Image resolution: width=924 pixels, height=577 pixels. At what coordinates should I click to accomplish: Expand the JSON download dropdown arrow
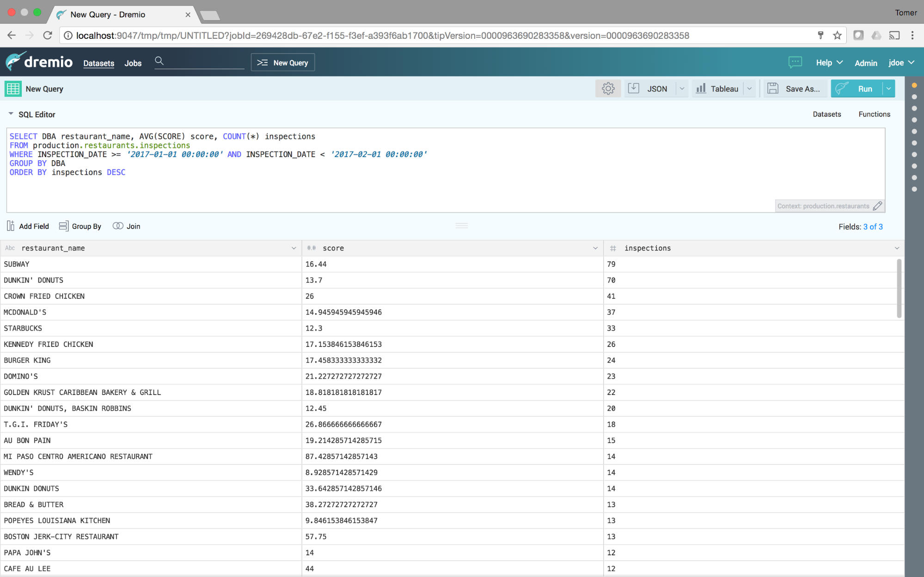tap(682, 89)
